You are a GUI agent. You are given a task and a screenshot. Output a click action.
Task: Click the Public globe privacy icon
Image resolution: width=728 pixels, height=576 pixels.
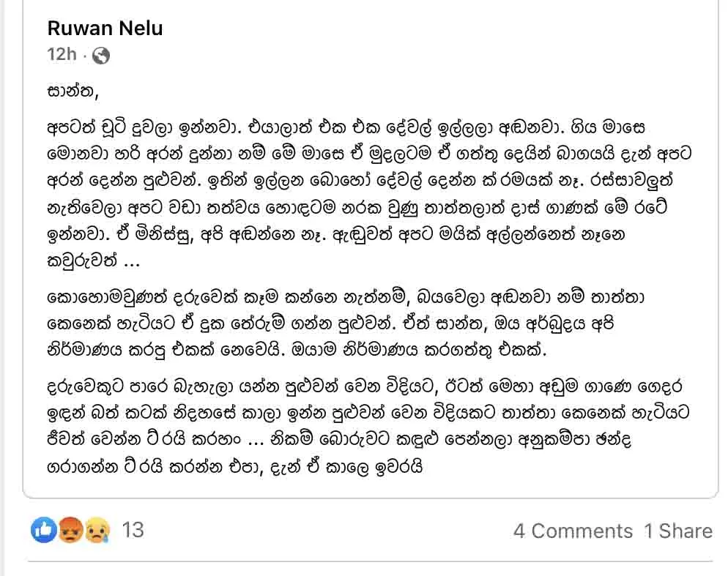101,56
